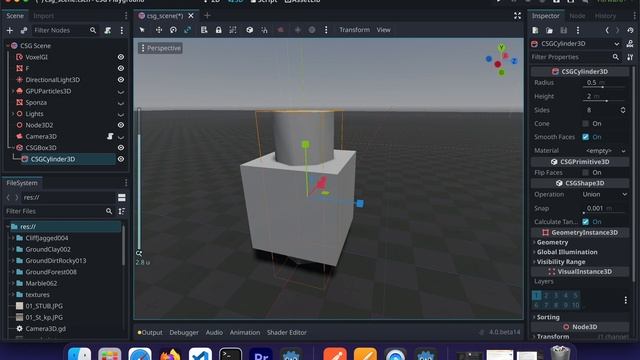Image resolution: width=640 pixels, height=360 pixels.
Task: Maximize viewport with distraction-free icon
Action: pyautogui.click(x=517, y=16)
